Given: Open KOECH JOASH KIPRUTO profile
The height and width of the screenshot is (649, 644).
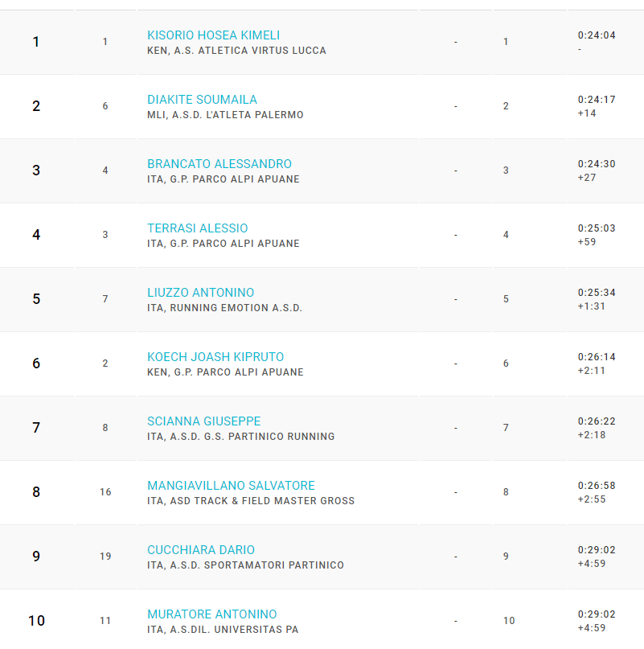Looking at the screenshot, I should (215, 357).
